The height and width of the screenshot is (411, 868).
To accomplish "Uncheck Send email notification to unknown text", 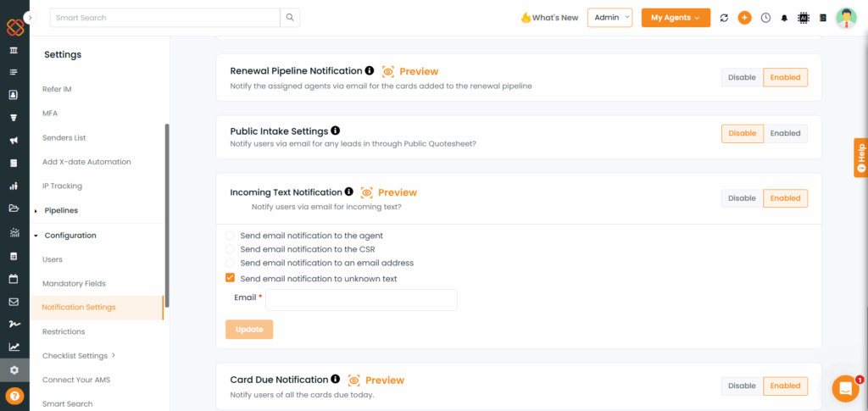I will [231, 278].
